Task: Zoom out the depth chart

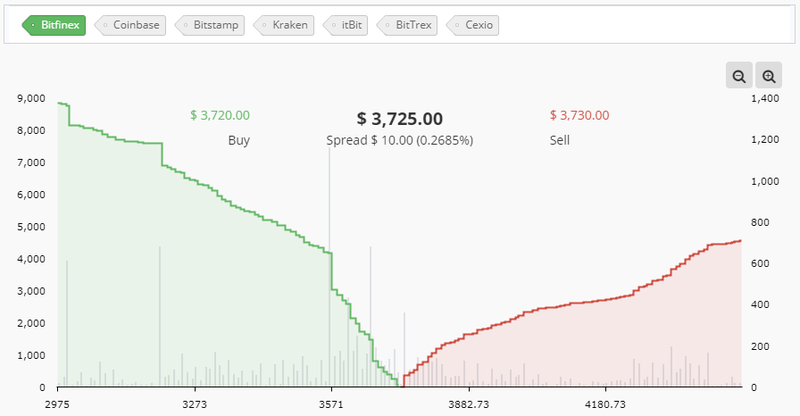Action: coord(738,76)
